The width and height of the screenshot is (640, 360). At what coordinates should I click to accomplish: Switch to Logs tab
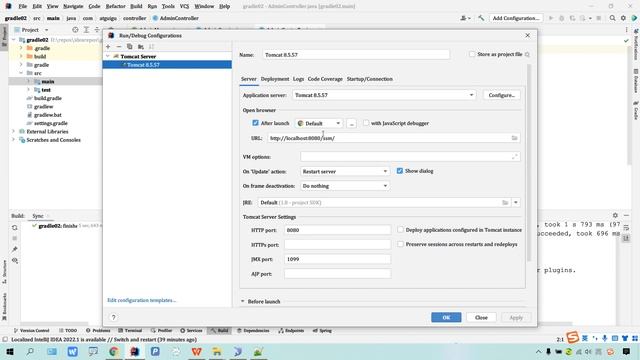tap(298, 79)
